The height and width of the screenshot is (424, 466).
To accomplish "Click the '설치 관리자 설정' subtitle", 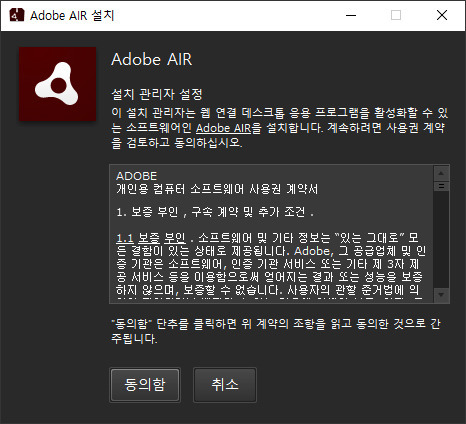I will tap(157, 94).
